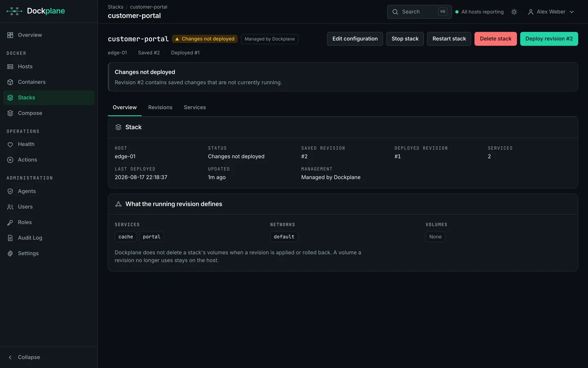The height and width of the screenshot is (368, 588).
Task: Switch to the Revisions tab
Action: [160, 108]
